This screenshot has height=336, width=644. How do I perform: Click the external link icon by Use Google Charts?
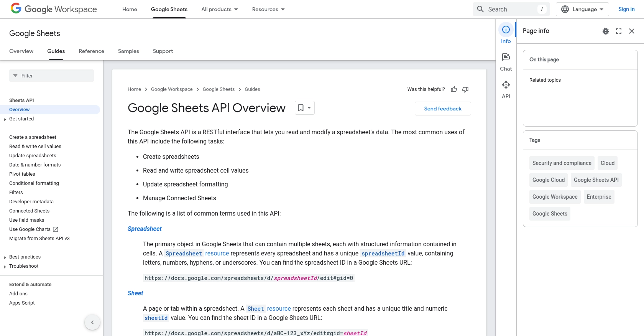pyautogui.click(x=56, y=229)
